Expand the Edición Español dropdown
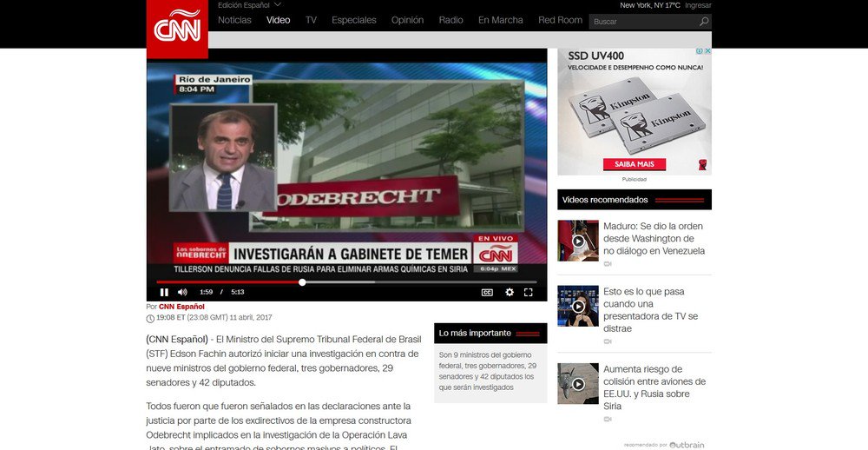The image size is (868, 450). (x=249, y=5)
